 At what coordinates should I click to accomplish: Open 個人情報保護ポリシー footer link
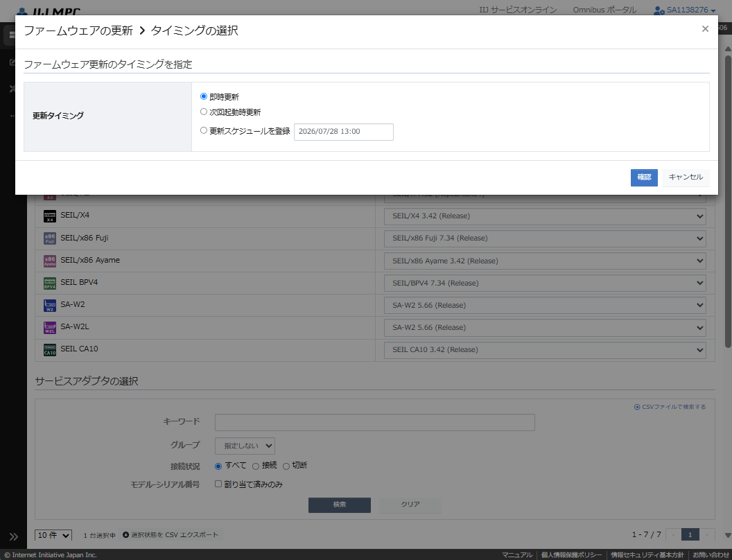pos(571,555)
